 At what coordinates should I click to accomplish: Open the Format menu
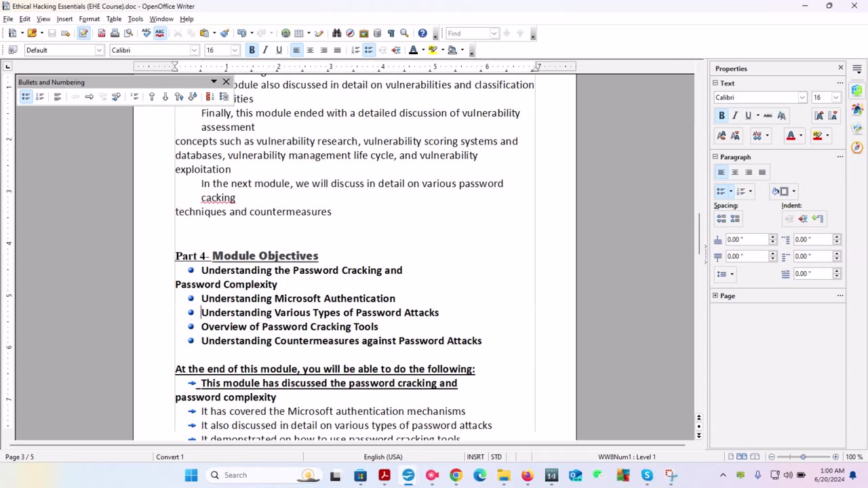(89, 19)
